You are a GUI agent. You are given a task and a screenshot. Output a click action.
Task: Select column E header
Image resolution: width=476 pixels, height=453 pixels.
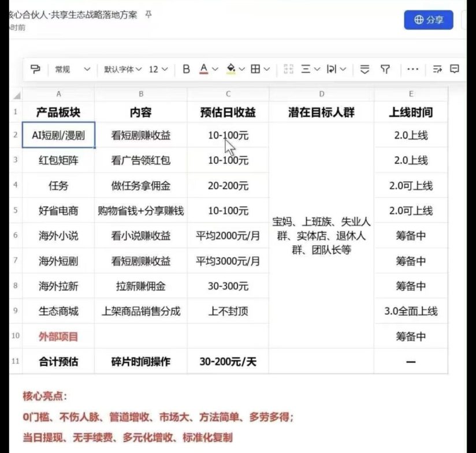(x=411, y=94)
